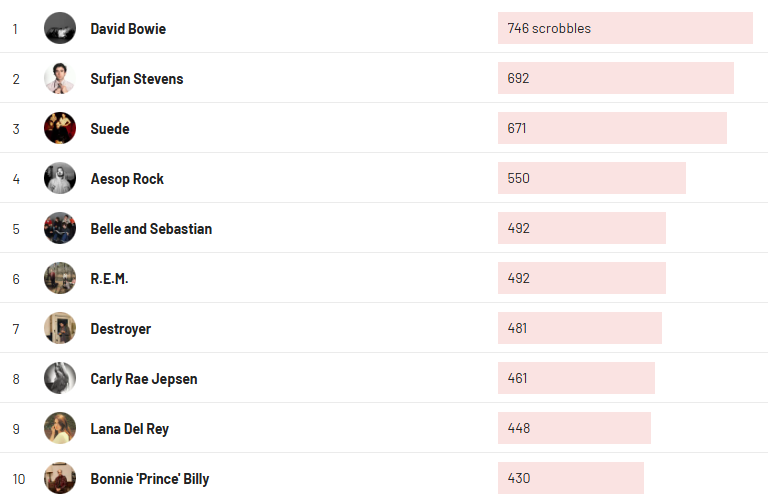Select the 692 scrobble count bar

point(615,78)
